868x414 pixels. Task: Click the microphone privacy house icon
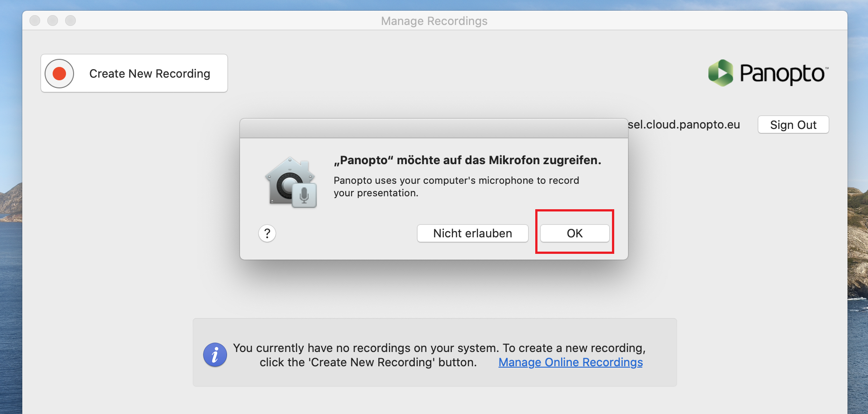[x=291, y=182]
